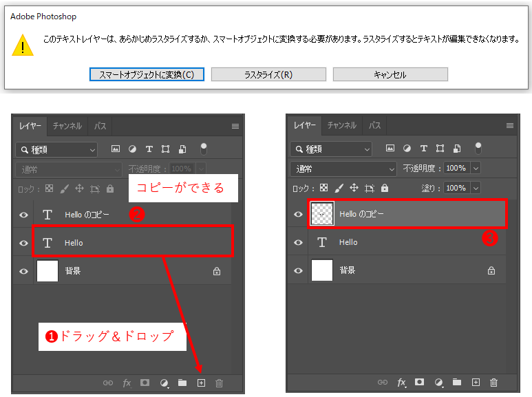This screenshot has height=397, width=532.
Task: Filter shape layers in right panel
Action: click(x=440, y=149)
